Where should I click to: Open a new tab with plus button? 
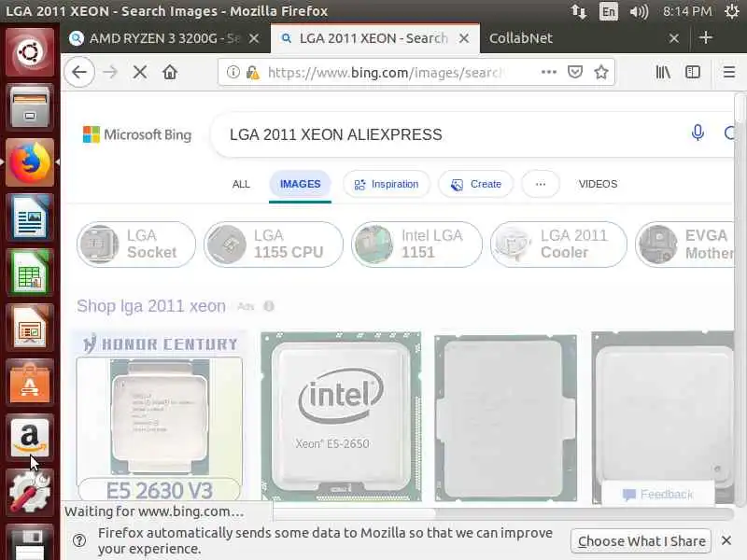click(x=706, y=37)
